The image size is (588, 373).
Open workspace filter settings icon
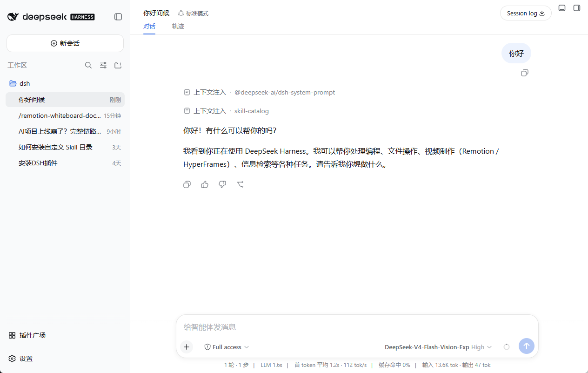click(103, 65)
